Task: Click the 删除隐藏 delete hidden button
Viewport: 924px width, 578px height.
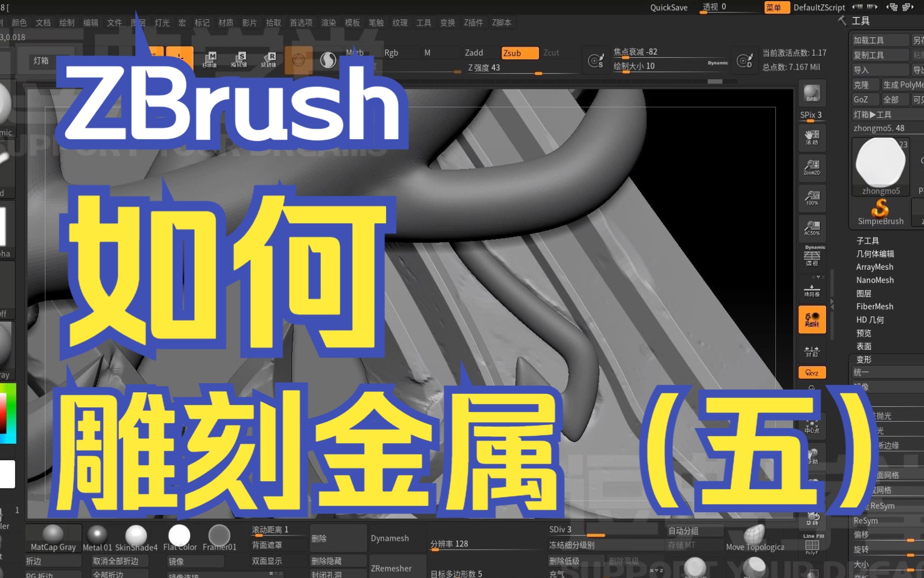Action: tap(338, 561)
